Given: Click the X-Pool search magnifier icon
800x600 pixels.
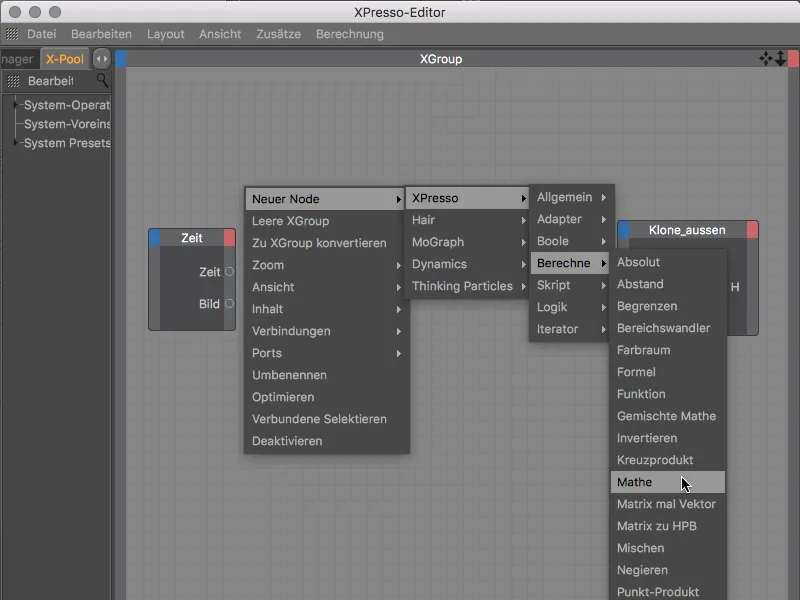Looking at the screenshot, I should point(102,80).
